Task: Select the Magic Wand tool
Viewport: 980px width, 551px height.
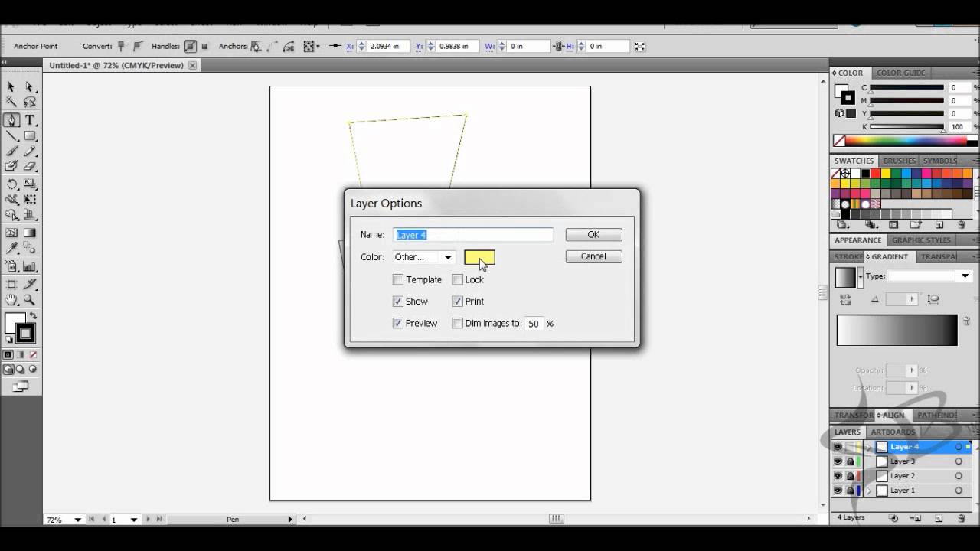Action: click(11, 102)
